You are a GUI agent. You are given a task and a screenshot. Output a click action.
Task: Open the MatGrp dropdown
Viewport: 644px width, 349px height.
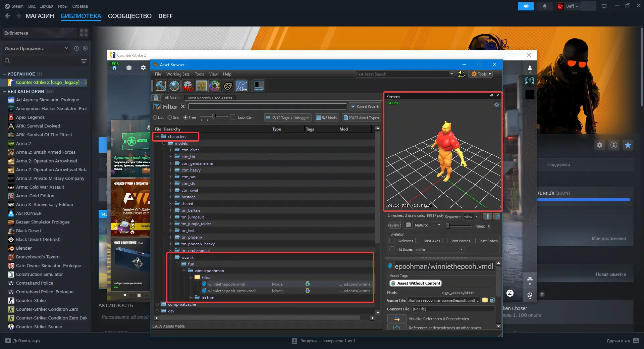click(x=436, y=225)
